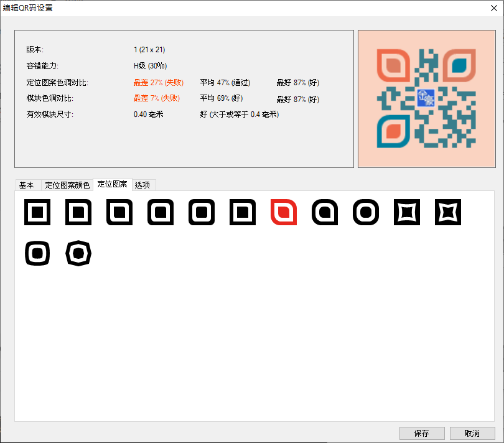Select the black teardrop finder pattern with pointed corner
The height and width of the screenshot is (443, 504).
(x=325, y=212)
